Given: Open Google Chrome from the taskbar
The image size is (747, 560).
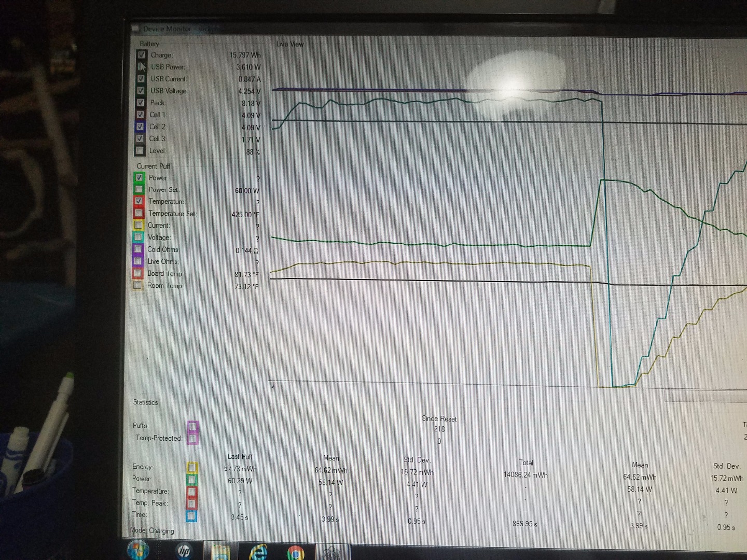Looking at the screenshot, I should click(296, 553).
